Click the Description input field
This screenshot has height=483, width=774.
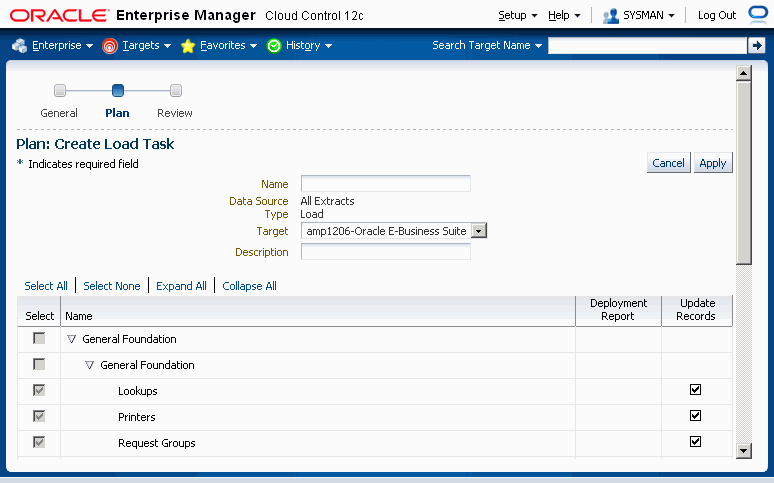(386, 252)
